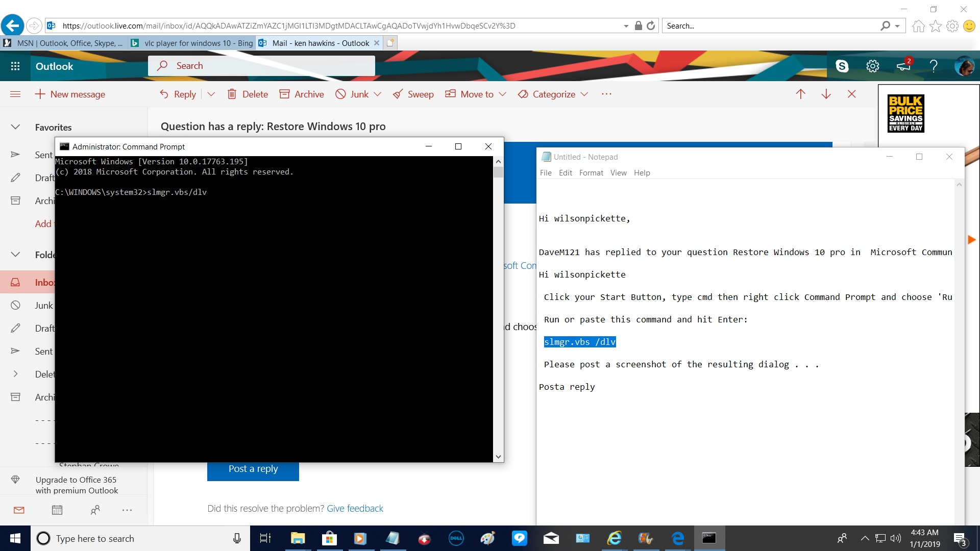
Task: Click the Reply button
Action: 178,94
